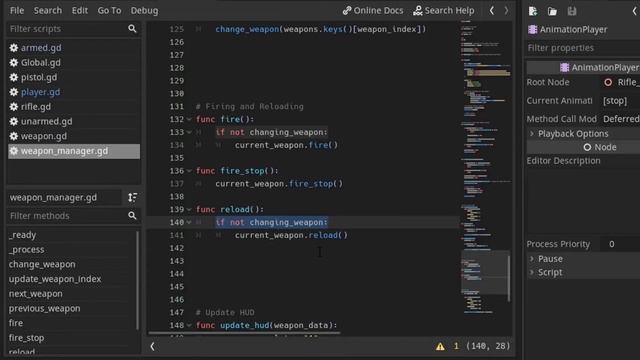Open player.gd script

pos(40,92)
